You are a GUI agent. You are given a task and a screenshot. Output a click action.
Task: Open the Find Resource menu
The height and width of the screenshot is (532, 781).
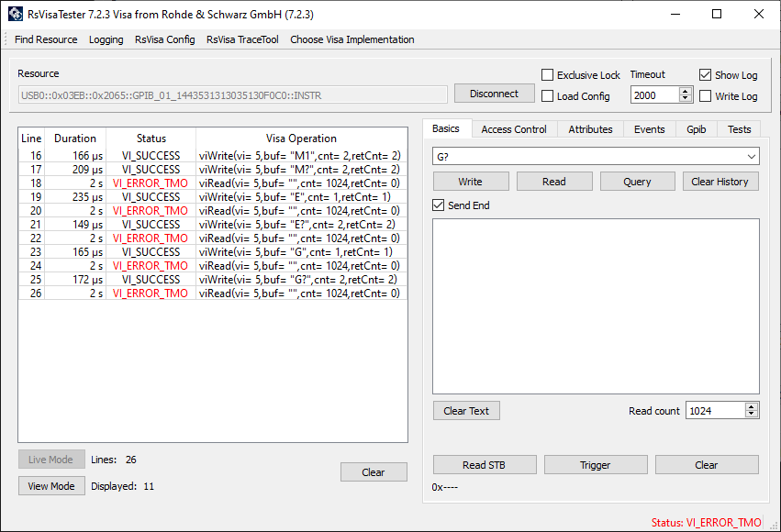46,39
